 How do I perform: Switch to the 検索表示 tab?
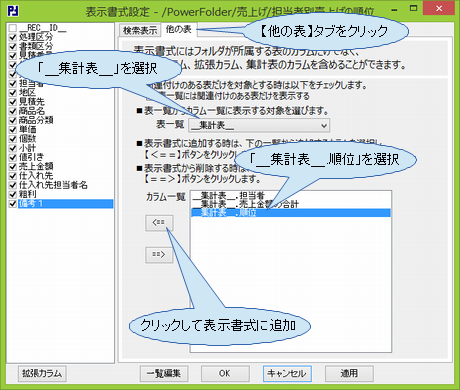point(140,30)
